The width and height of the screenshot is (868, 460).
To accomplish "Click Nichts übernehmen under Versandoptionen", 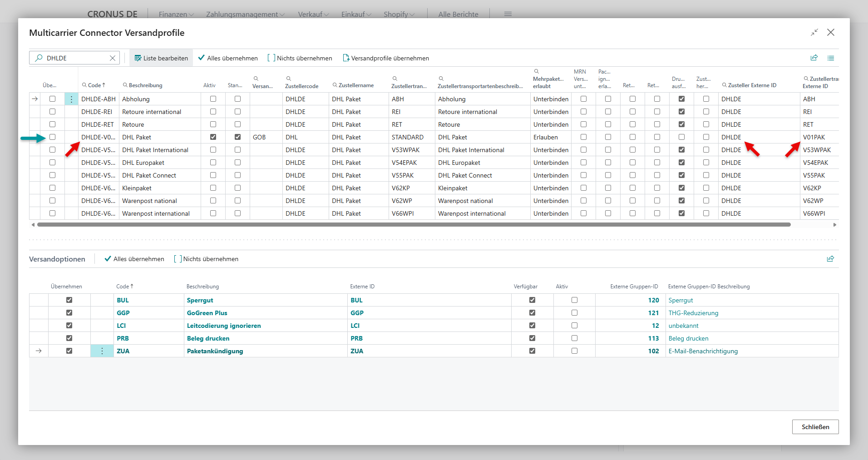I will click(x=206, y=259).
